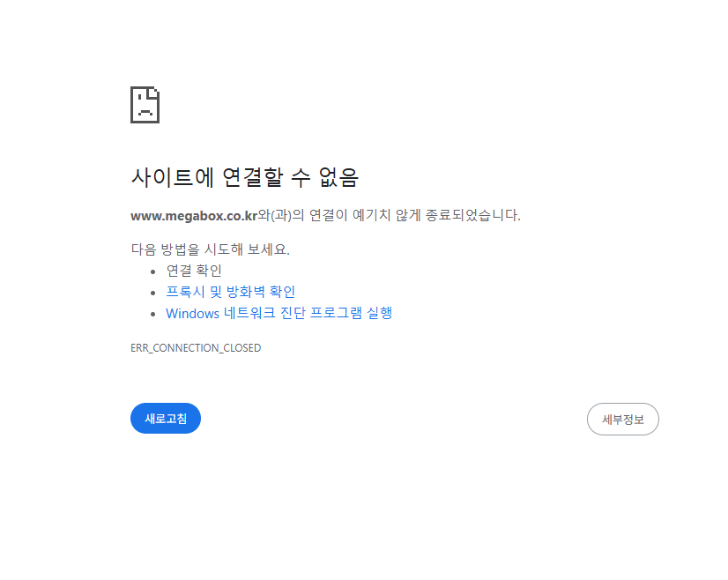
Task: Click the frowning mouth on the page icon
Action: [x=145, y=112]
